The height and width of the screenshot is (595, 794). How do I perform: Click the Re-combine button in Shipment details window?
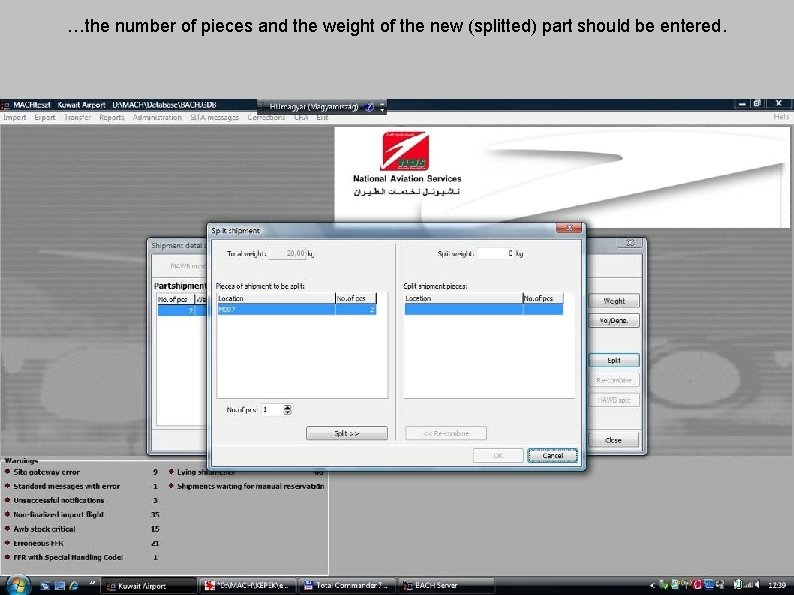point(614,380)
